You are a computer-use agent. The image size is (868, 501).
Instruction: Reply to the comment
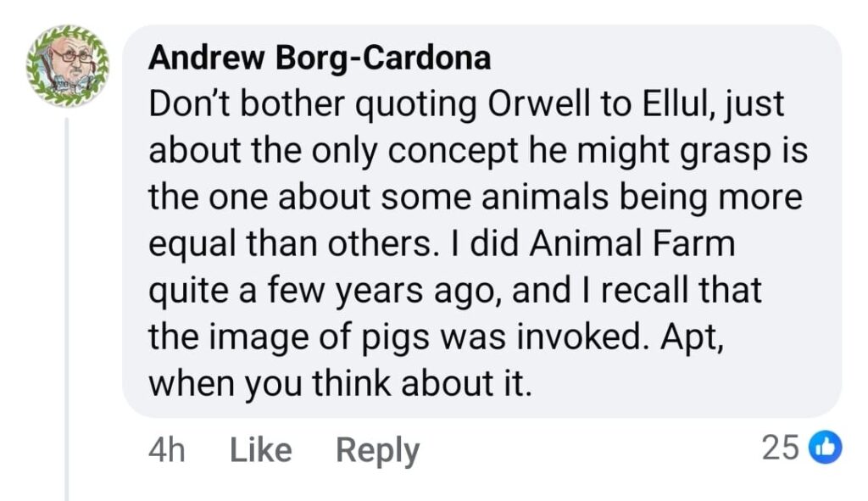(377, 449)
